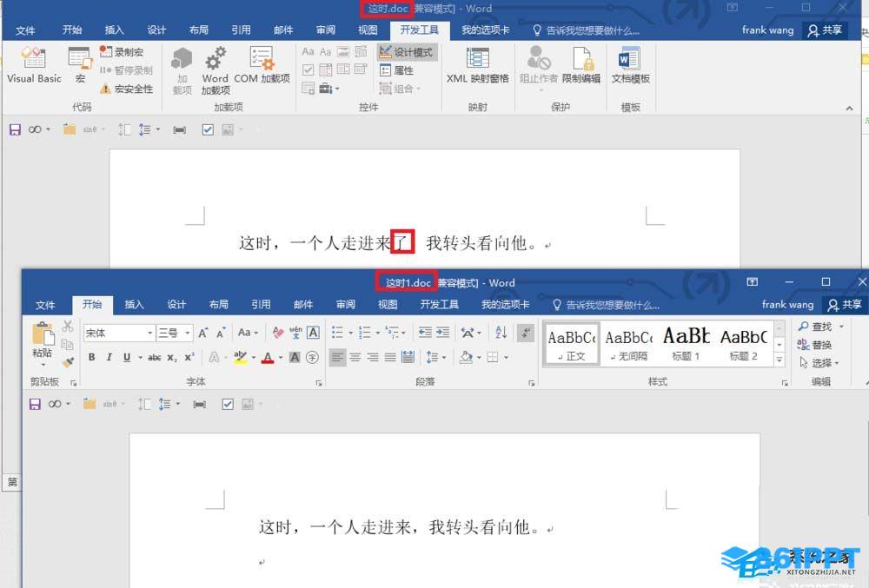Screen dimensions: 869x588
Task: Open 插入 tab in front window
Action: click(134, 304)
